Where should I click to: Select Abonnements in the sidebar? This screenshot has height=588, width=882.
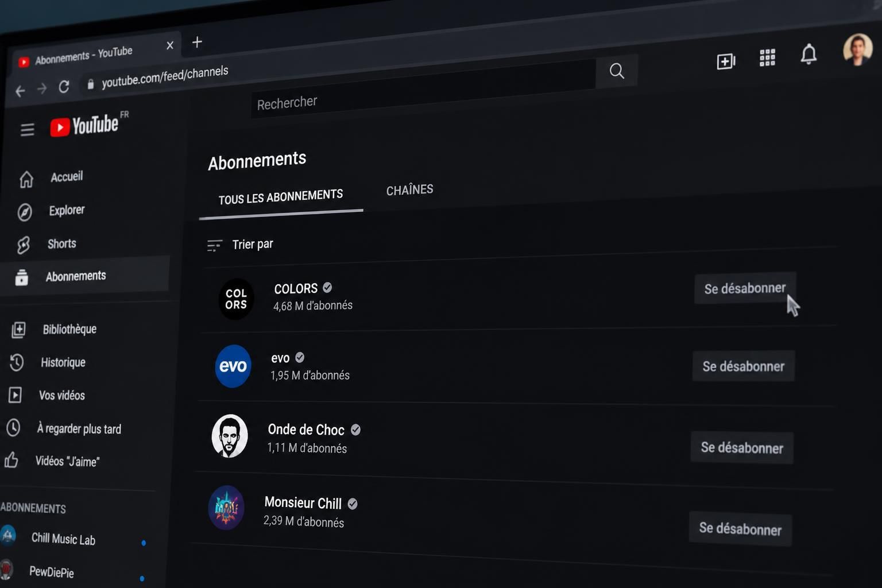click(x=85, y=276)
